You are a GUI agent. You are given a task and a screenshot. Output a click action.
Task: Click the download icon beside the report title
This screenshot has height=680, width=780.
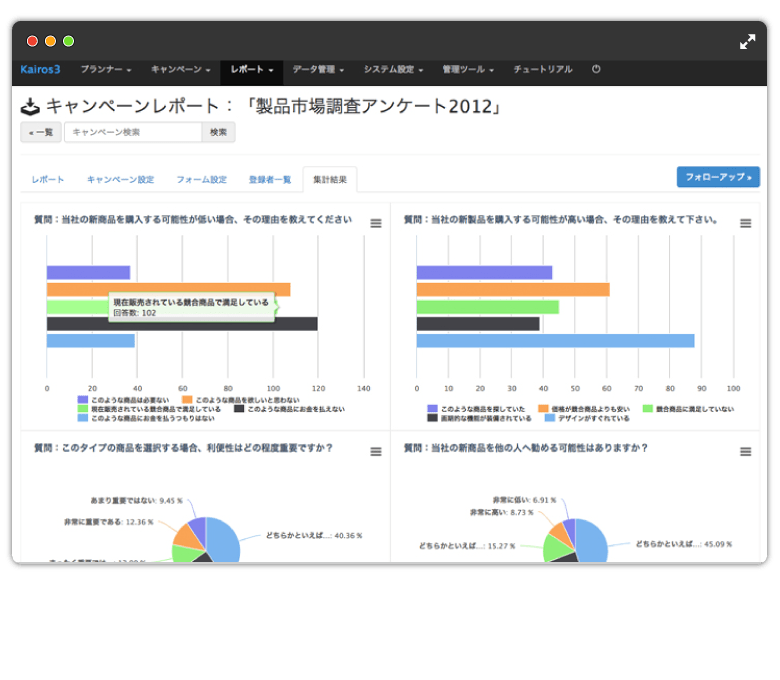(x=30, y=106)
